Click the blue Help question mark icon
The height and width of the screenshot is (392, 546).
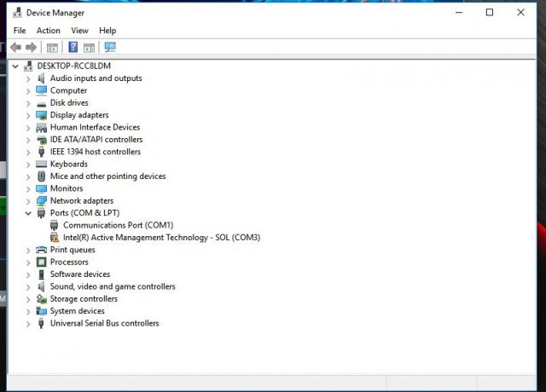(73, 48)
